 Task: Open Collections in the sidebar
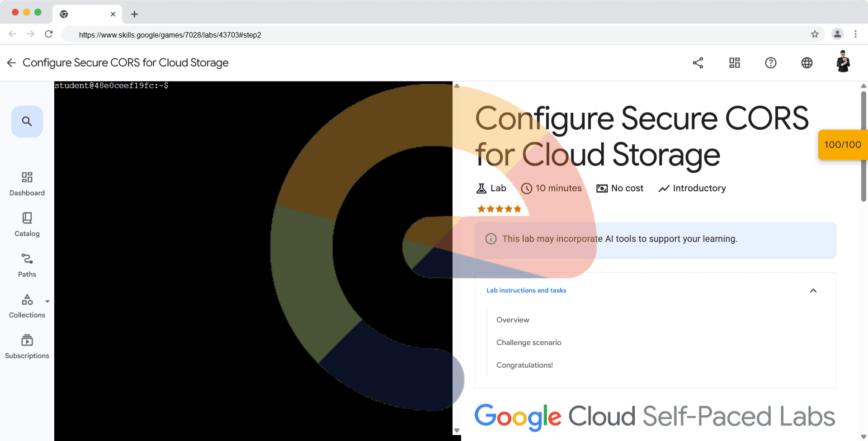pyautogui.click(x=27, y=306)
